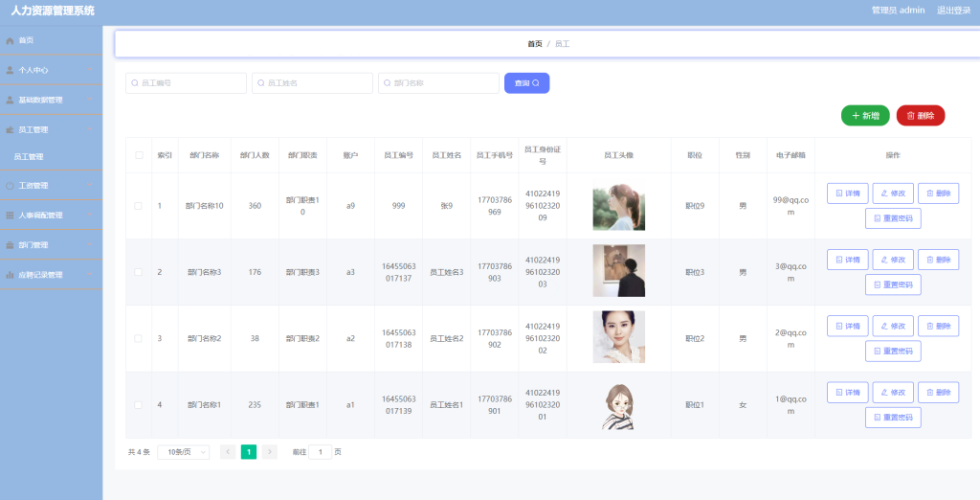Click the grid icon next to 人事调配管理

click(x=10, y=216)
